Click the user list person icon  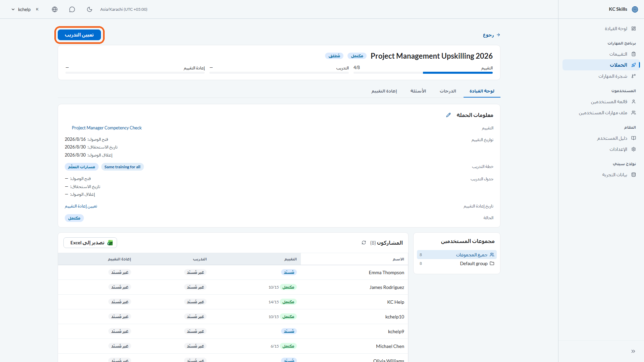coord(634,102)
